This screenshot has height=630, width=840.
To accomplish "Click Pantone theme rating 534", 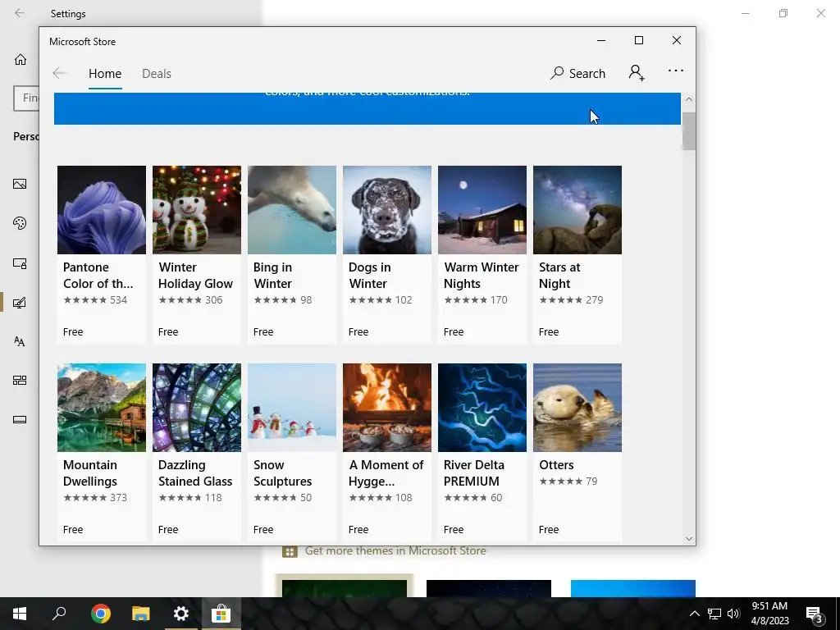I will pos(95,300).
